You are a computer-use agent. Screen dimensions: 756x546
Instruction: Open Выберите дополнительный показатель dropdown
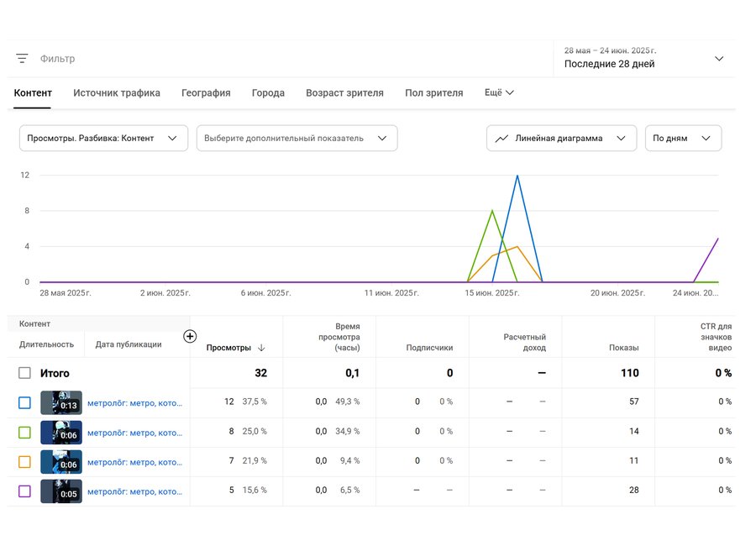[x=297, y=139]
